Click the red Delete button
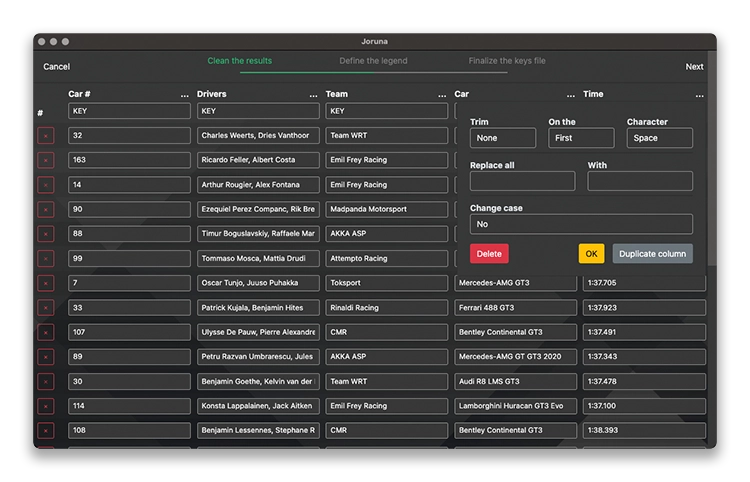 (489, 254)
